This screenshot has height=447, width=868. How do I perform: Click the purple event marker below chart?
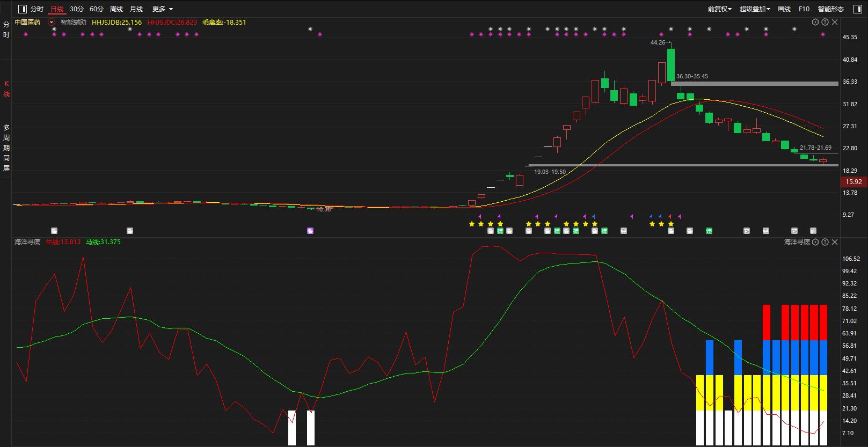pos(310,231)
